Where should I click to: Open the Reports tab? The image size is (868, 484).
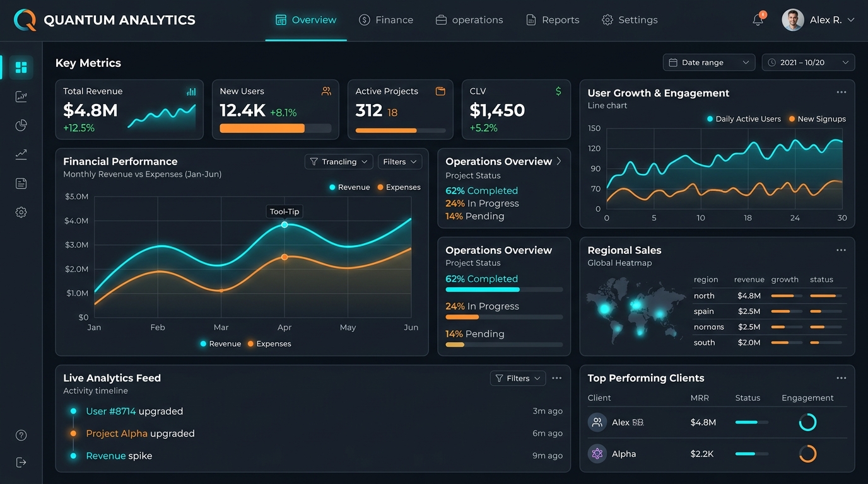pos(553,20)
